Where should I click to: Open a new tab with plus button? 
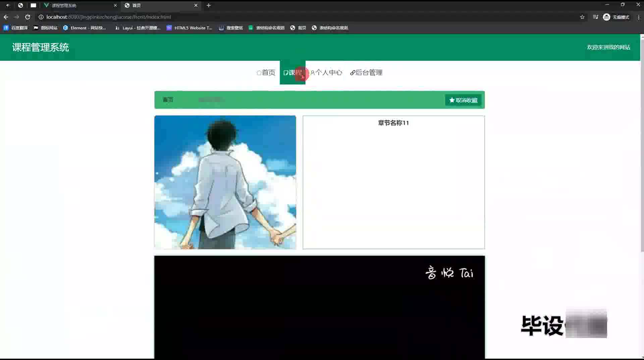(x=209, y=5)
